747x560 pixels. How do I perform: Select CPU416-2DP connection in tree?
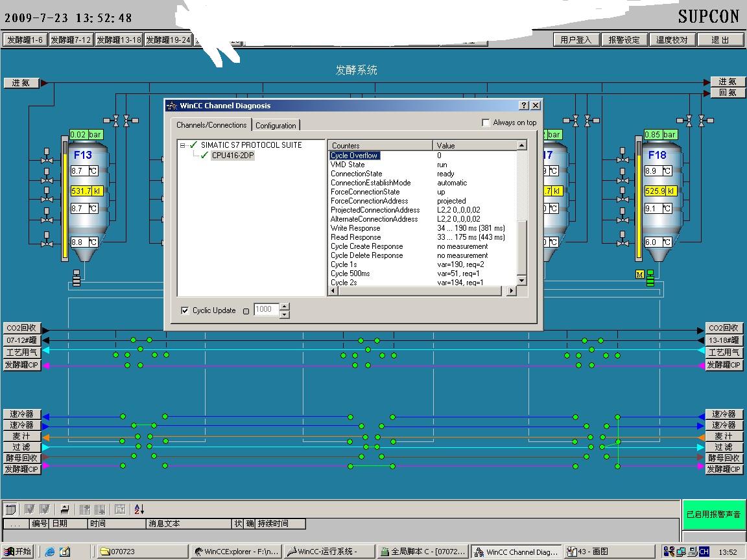point(233,156)
